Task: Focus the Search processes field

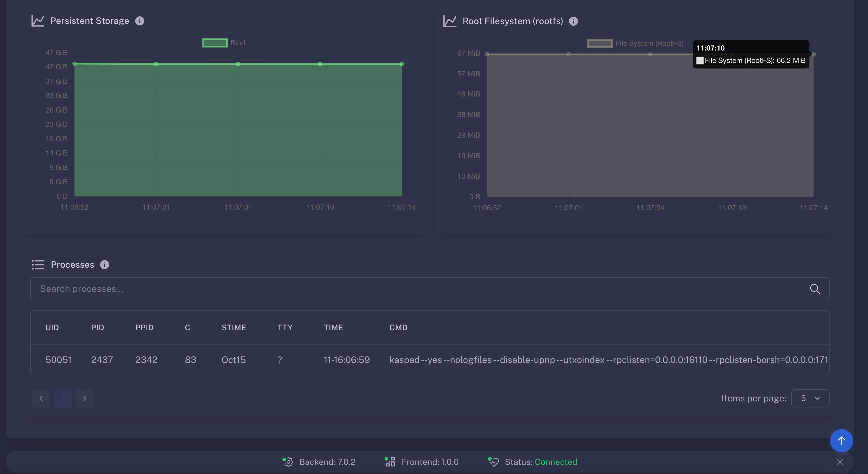Action: pyautogui.click(x=404, y=289)
